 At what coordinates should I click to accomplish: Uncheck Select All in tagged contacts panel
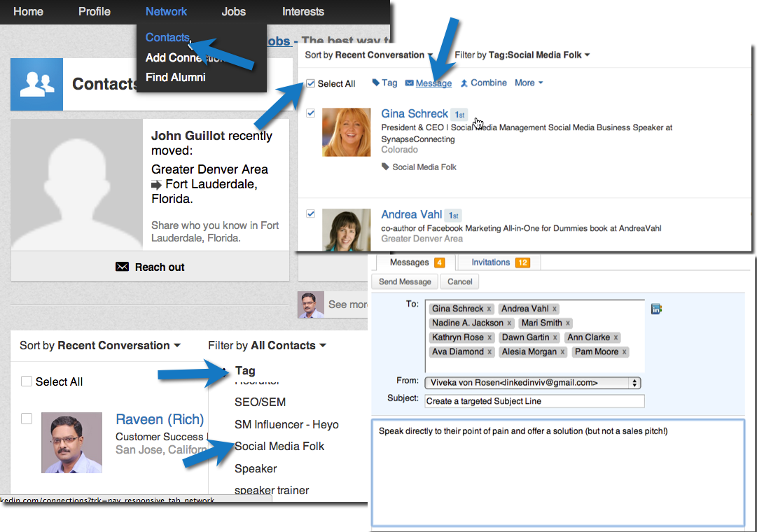(x=310, y=83)
